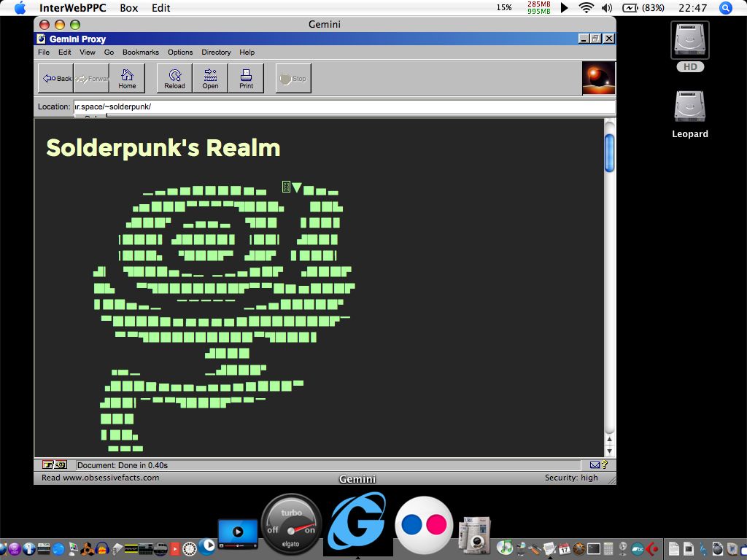Click the Propellerhead Reason icon in Dock
This screenshot has height=560, width=747.
coord(88,548)
